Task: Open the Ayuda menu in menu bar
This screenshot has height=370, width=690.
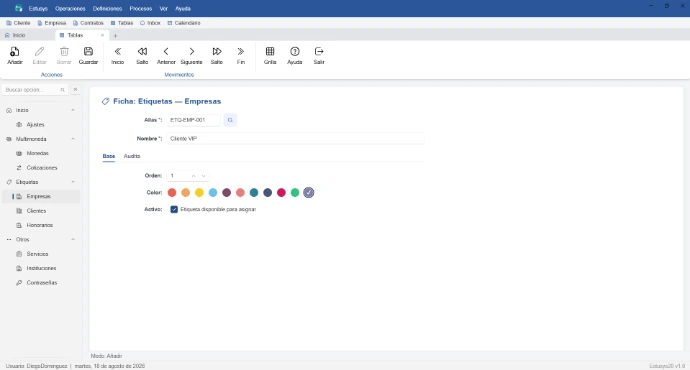Action: (x=183, y=9)
